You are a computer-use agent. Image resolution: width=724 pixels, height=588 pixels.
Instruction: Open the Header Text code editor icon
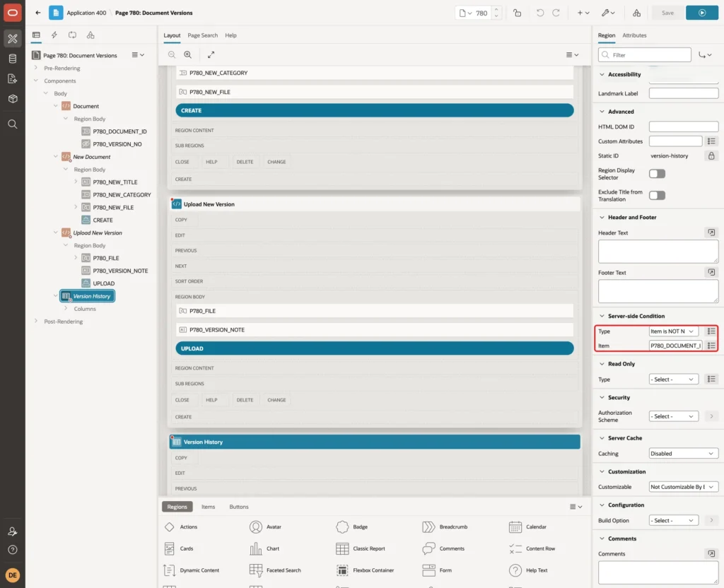point(711,233)
